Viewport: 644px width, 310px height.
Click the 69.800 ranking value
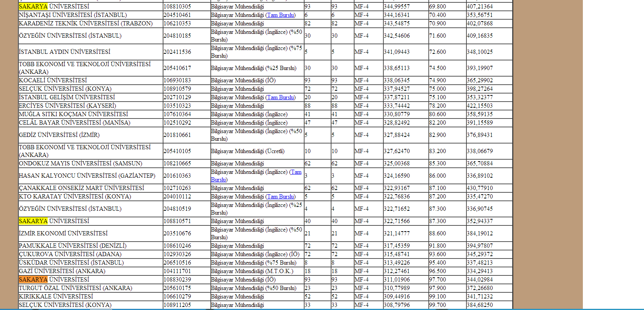click(x=438, y=7)
